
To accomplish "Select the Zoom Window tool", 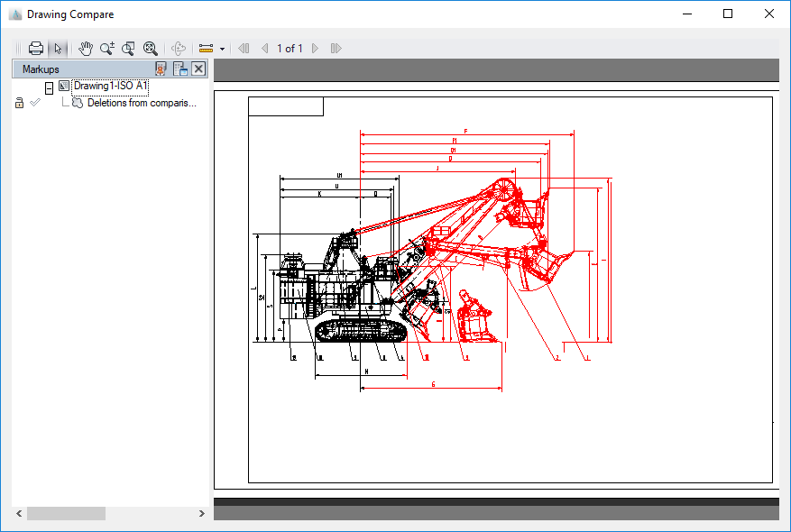I will (128, 49).
